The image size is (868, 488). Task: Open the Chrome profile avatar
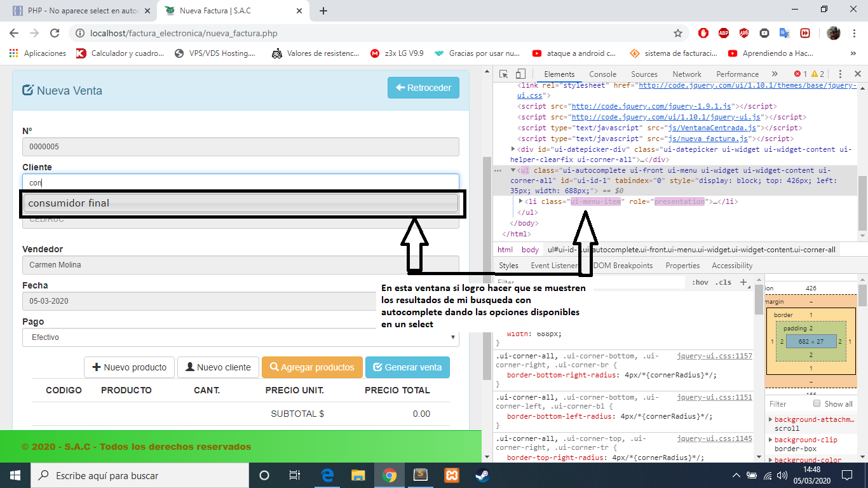(x=834, y=33)
